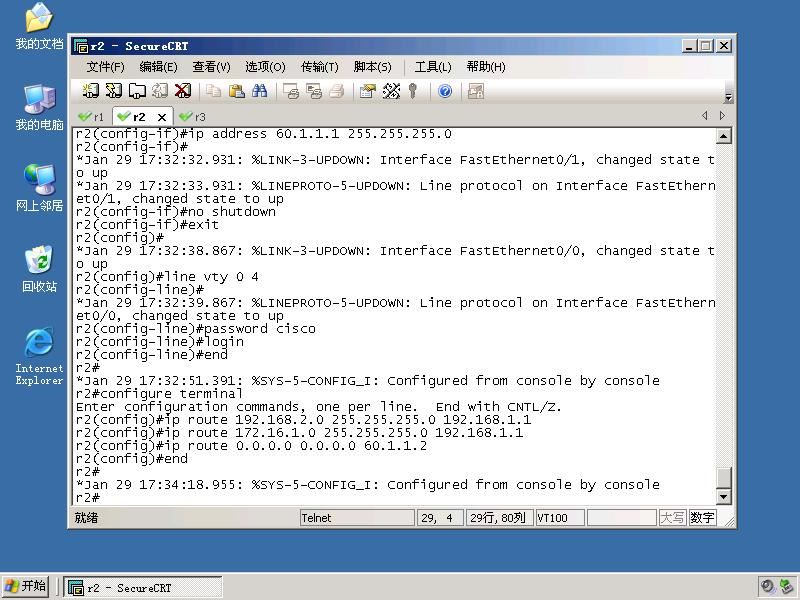The height and width of the screenshot is (600, 800).
Task: Click the 'line vty 0 4' terminal line
Action: point(167,277)
